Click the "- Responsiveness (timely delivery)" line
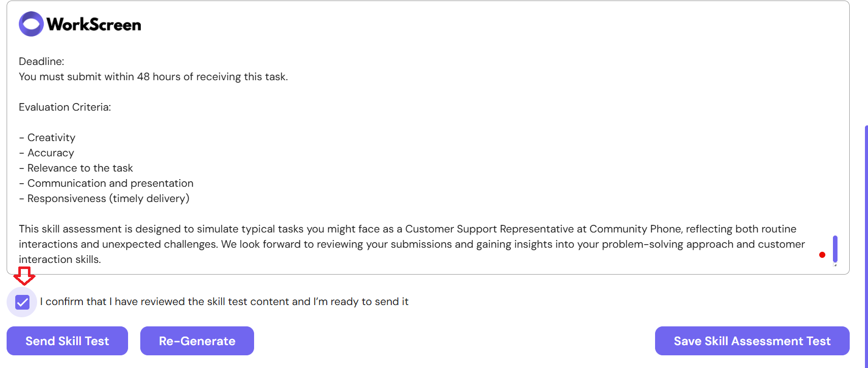Screen dimensions: 868x368 [x=104, y=198]
